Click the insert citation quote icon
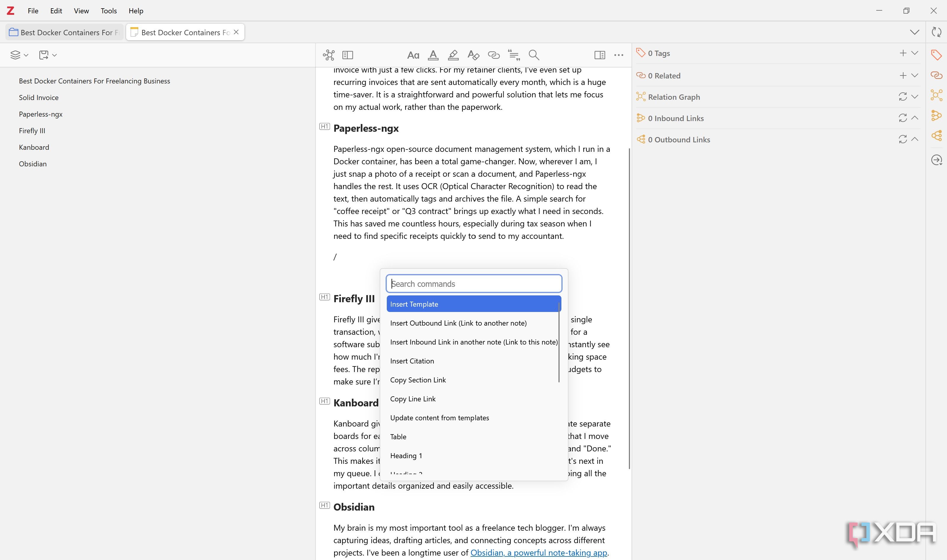947x560 pixels. point(514,55)
